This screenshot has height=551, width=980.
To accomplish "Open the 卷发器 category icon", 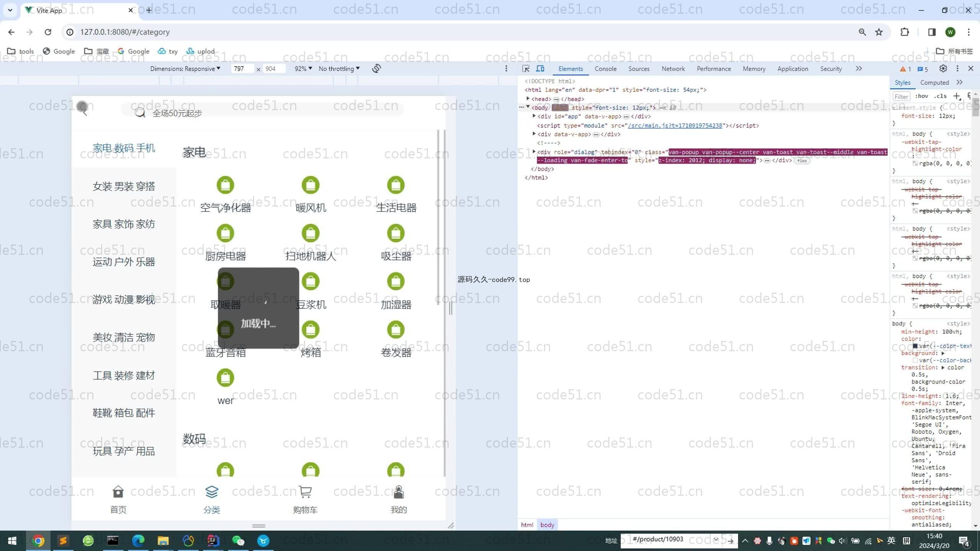I will point(396,330).
